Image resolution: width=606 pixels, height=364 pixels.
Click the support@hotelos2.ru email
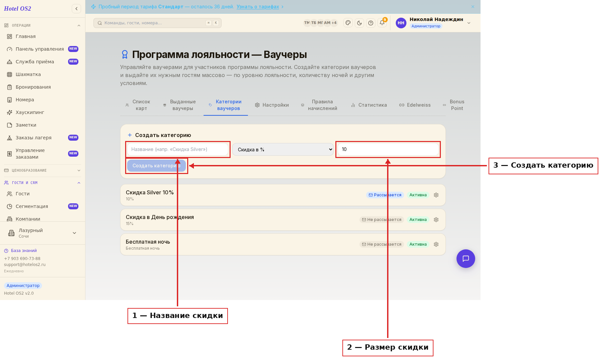(25, 265)
